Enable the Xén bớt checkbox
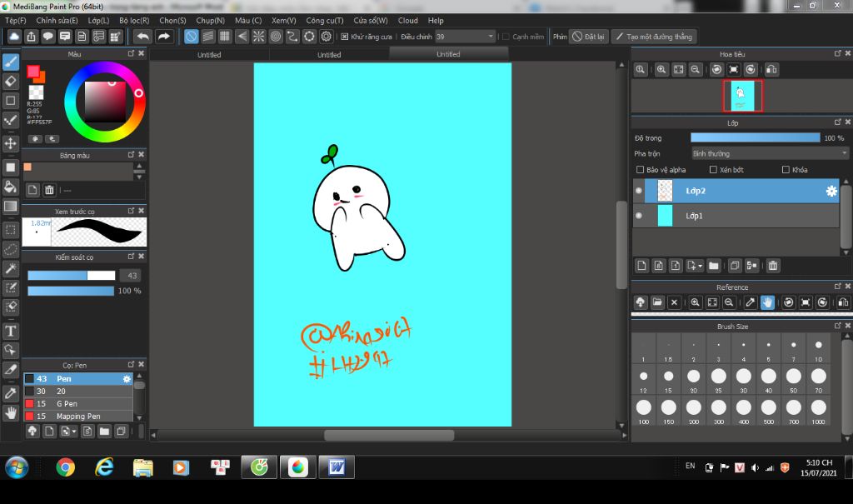Screen dimensions: 853x504 (712, 170)
